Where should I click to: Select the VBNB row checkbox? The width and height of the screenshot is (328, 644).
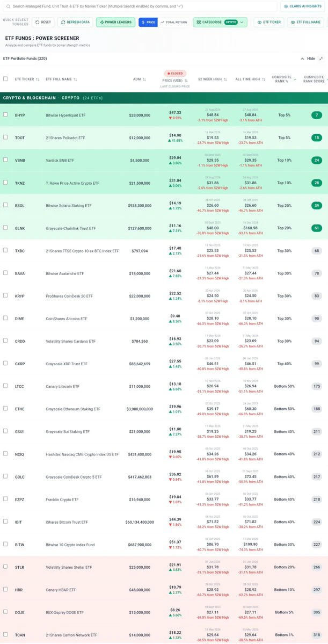click(x=5, y=160)
